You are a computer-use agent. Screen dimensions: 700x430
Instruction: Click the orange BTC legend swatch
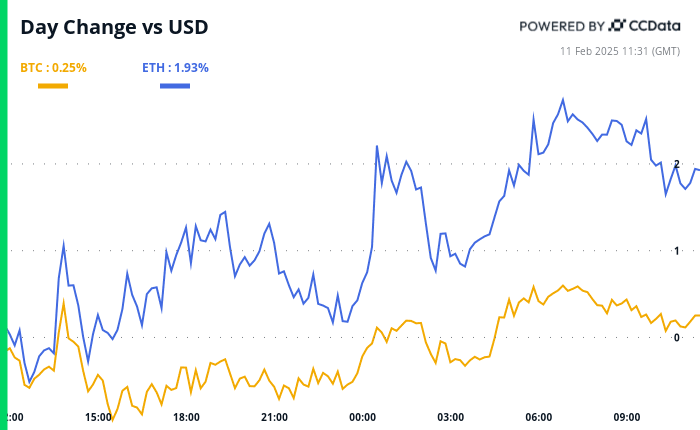point(53,86)
